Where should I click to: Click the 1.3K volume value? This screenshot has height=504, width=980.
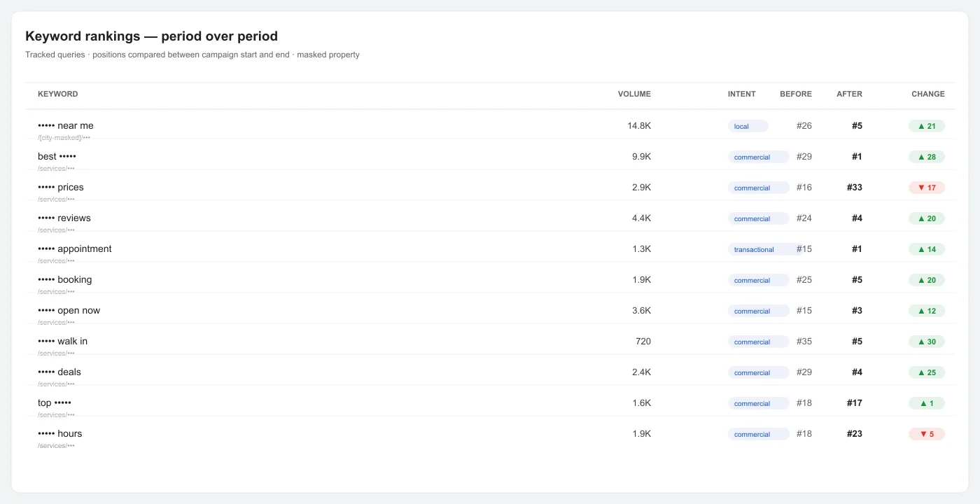641,249
